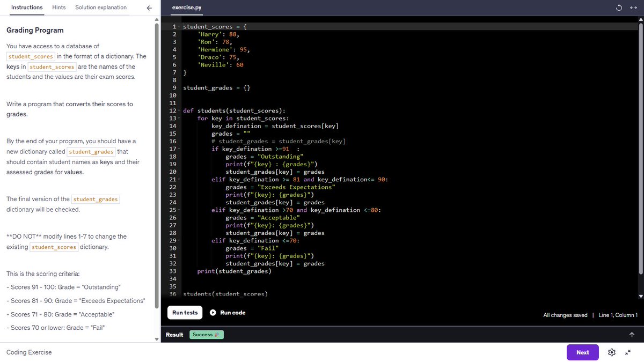Click play icon beside Run code
Screen dimensions: 644x362
[213, 313]
